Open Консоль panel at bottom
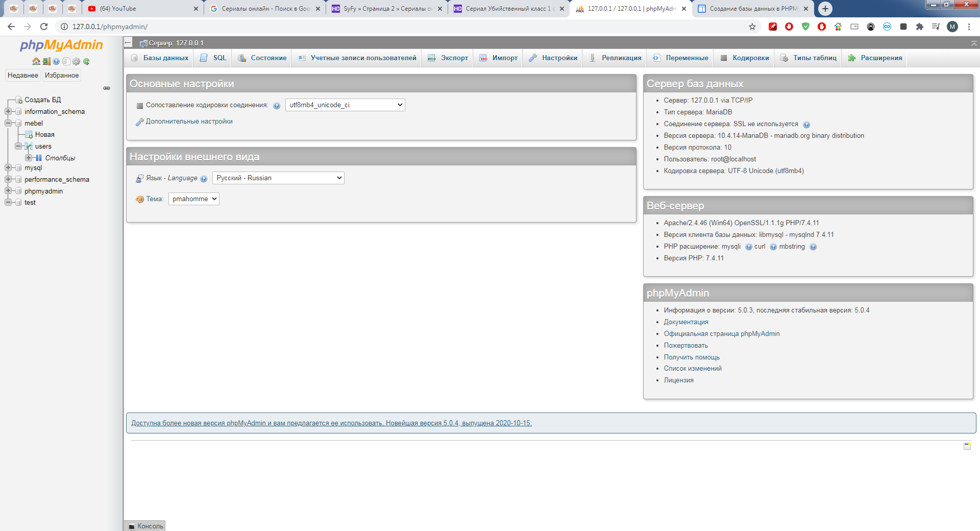The width and height of the screenshot is (980, 531). point(145,526)
